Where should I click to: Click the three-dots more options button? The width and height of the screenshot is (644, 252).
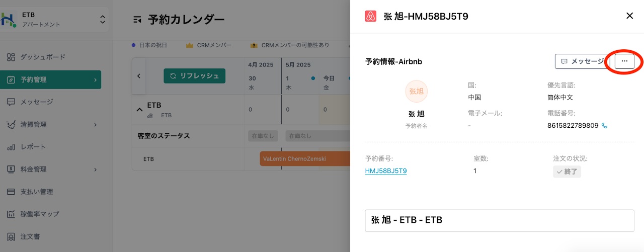[624, 61]
